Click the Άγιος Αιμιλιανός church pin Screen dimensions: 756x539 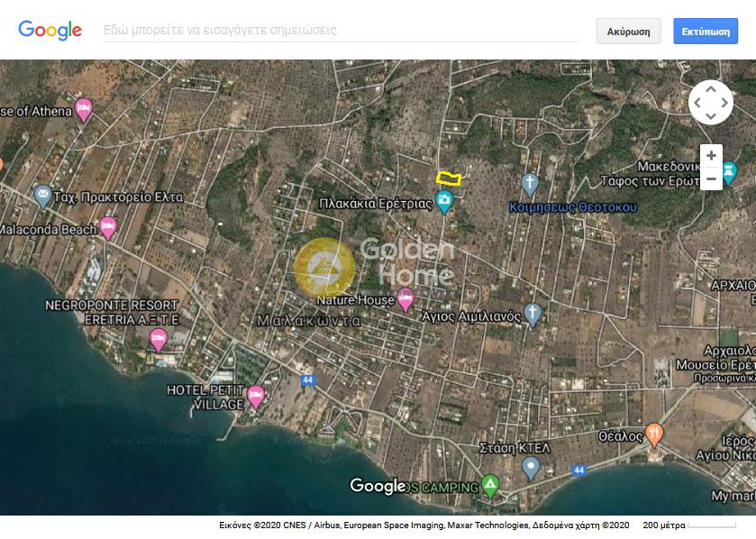(533, 313)
